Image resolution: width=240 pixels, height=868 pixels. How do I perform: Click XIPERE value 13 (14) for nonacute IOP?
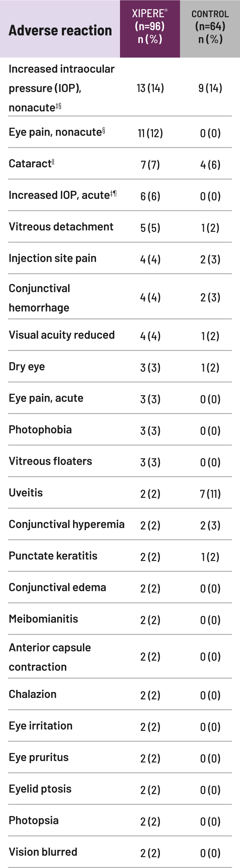(x=150, y=88)
